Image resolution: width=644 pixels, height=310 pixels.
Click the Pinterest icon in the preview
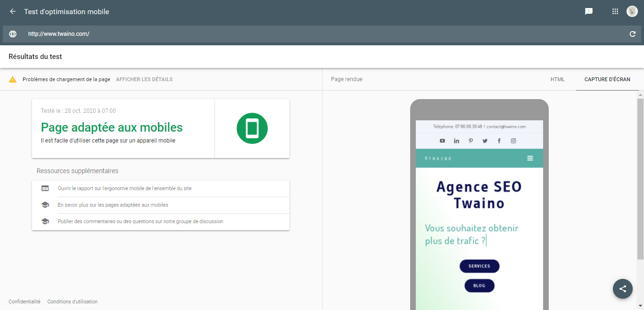coord(471,141)
